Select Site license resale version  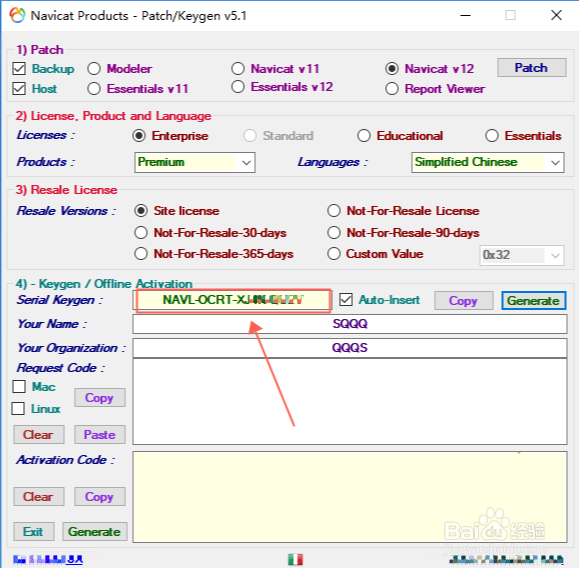tap(141, 211)
